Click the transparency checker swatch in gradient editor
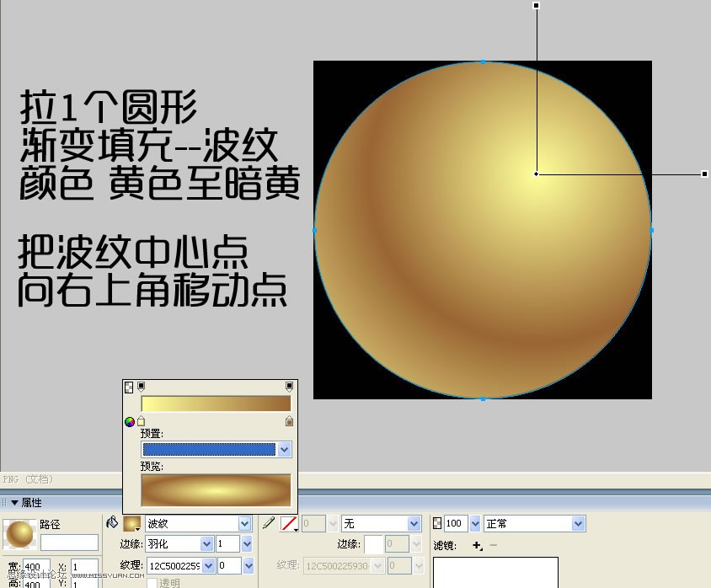 (128, 387)
